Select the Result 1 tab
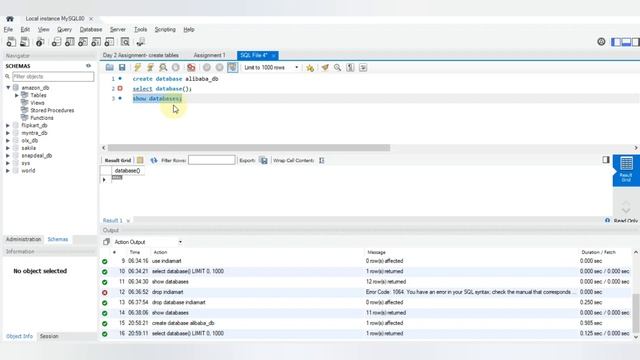 point(113,220)
